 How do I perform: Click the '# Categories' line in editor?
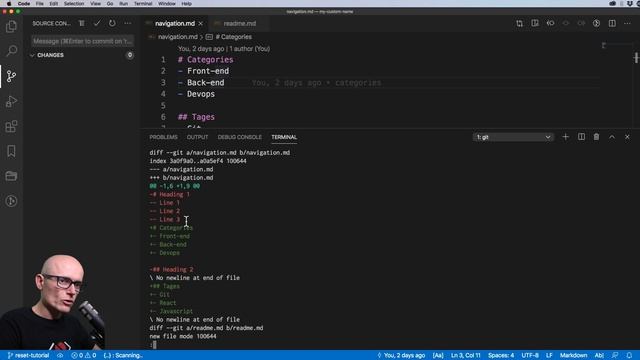[205, 60]
